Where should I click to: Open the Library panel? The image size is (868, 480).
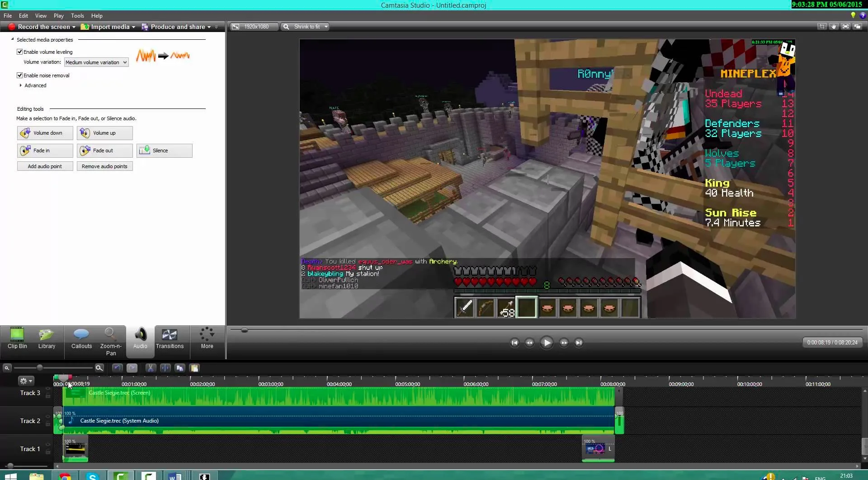click(x=46, y=339)
